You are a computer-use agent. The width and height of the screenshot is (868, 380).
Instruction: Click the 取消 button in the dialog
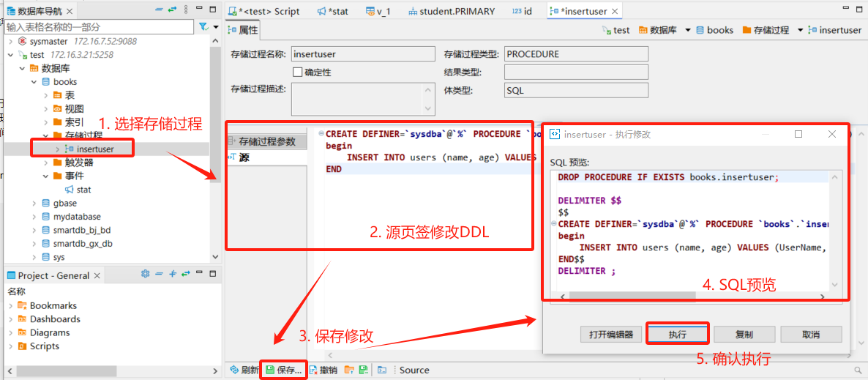tap(810, 334)
